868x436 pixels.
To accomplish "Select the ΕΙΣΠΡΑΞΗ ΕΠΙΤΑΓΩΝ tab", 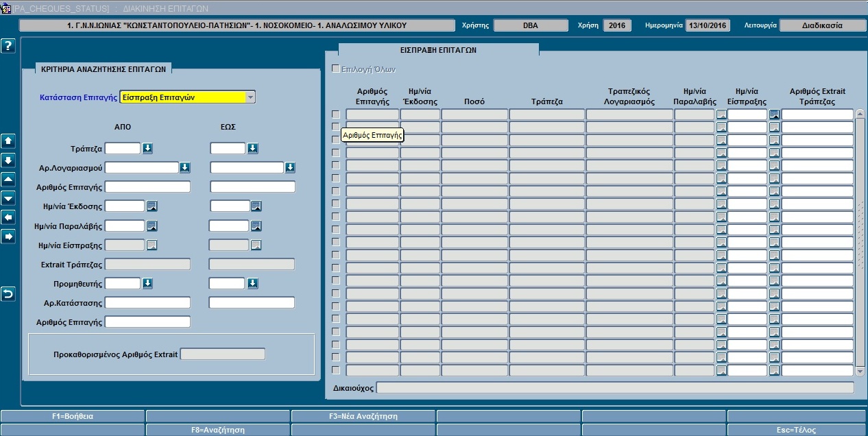I will (439, 50).
